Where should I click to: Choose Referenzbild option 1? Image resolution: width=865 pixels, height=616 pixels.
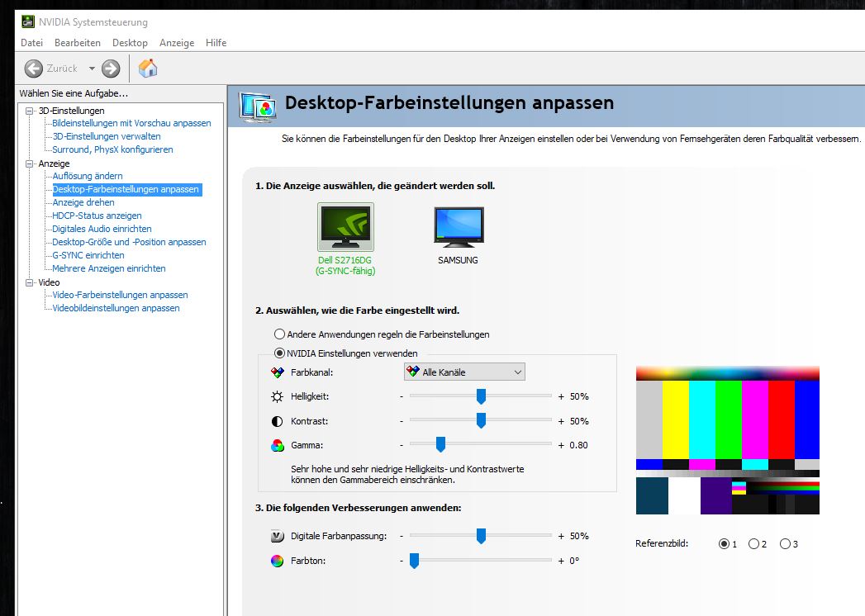(x=724, y=544)
